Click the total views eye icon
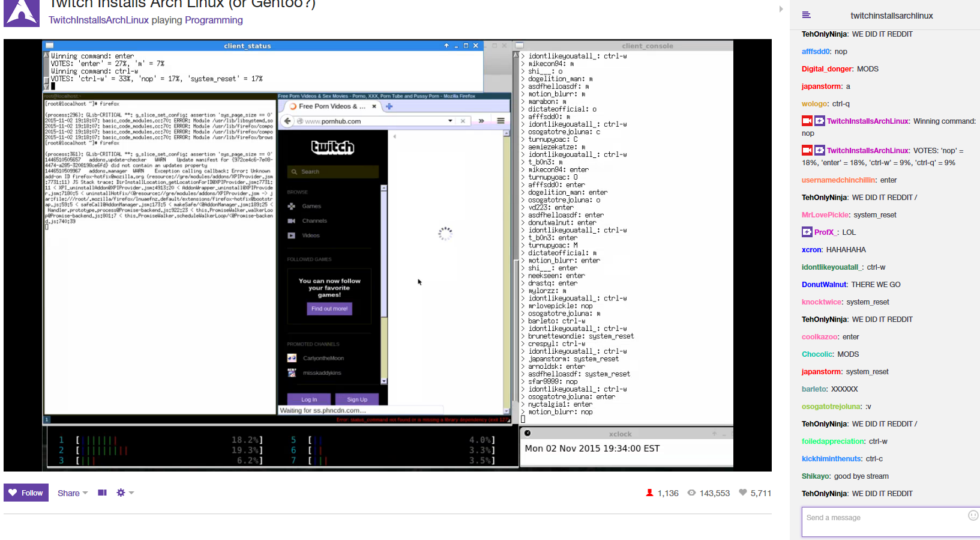Viewport: 980px width, 540px height. [x=691, y=493]
